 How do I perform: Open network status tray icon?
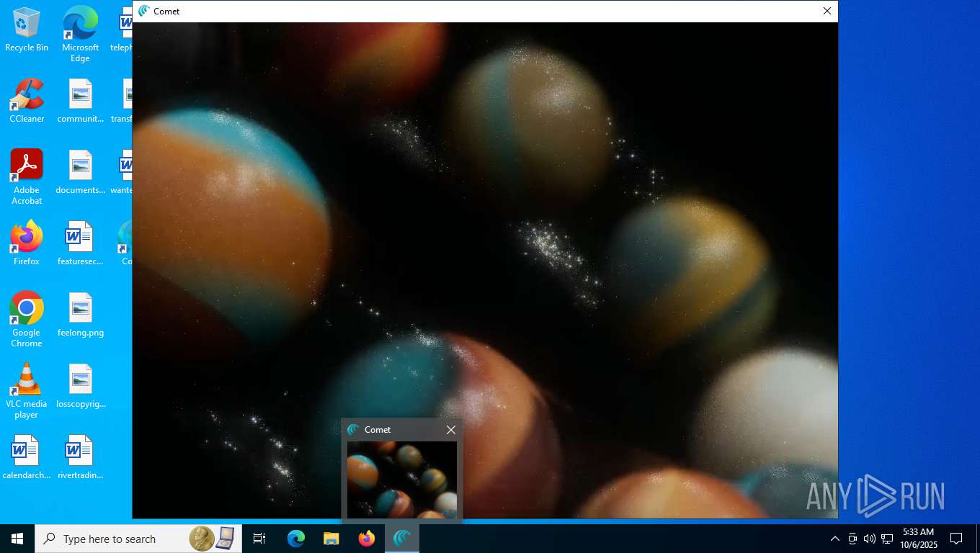(887, 539)
